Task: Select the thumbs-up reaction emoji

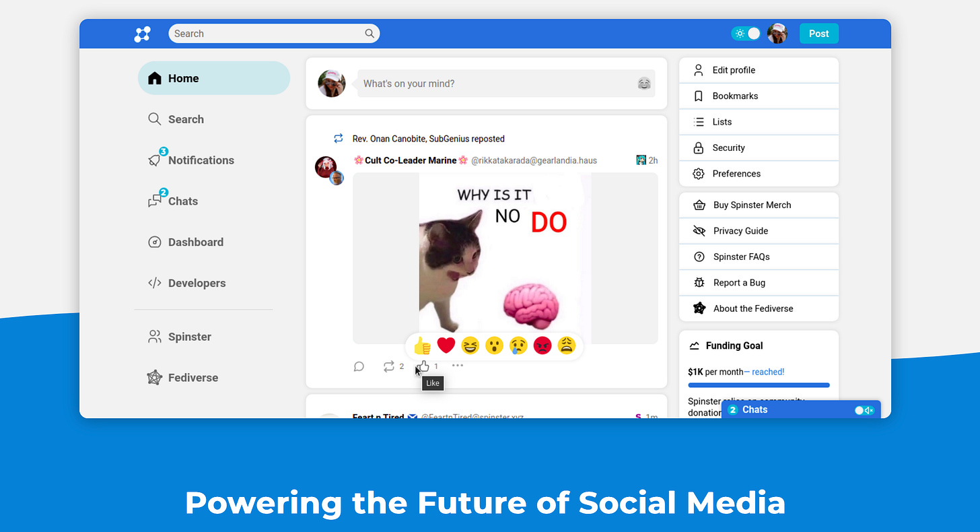Action: (422, 345)
